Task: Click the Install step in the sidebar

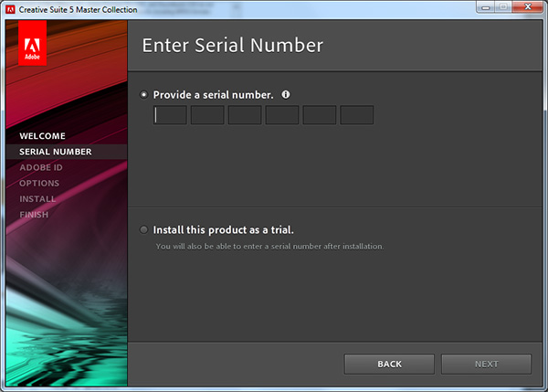Action: pos(37,198)
